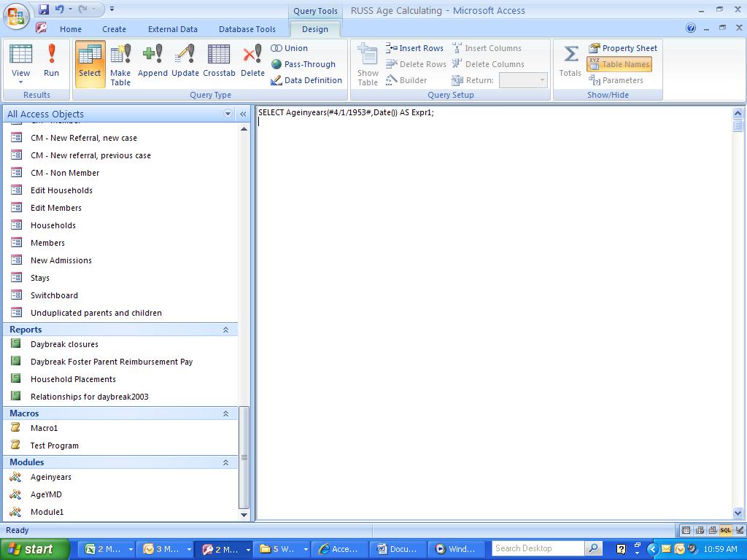Undo using the Quick Access arrow
This screenshot has height=560, width=747.
[x=60, y=9]
